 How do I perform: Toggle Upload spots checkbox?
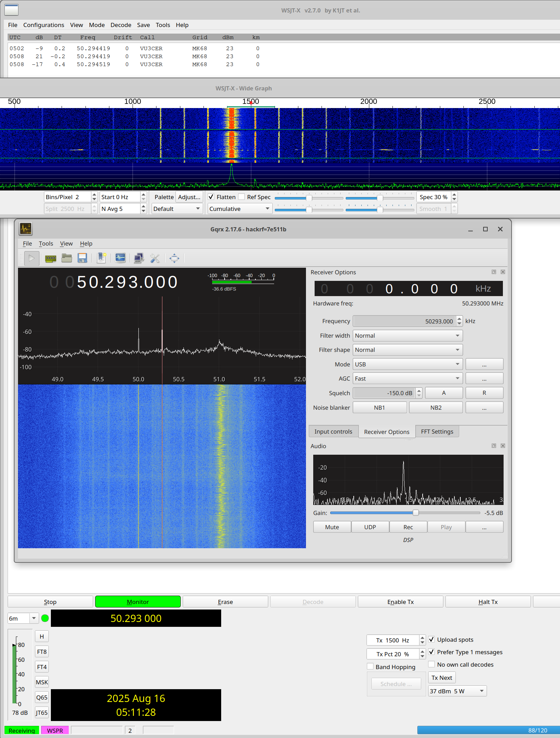432,639
